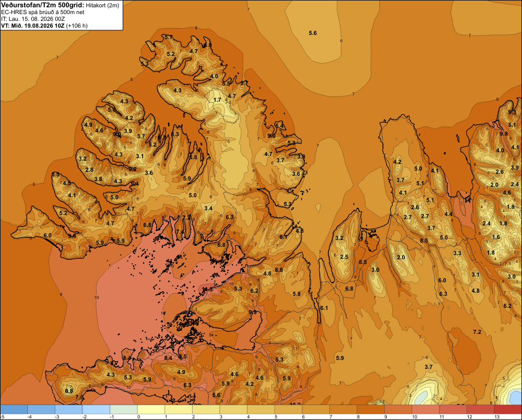Click the 1.7 temperature label on the map

(217, 100)
